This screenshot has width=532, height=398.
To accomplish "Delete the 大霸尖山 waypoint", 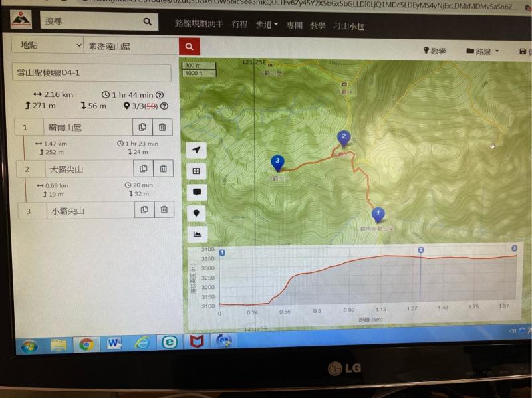I will click(x=163, y=169).
